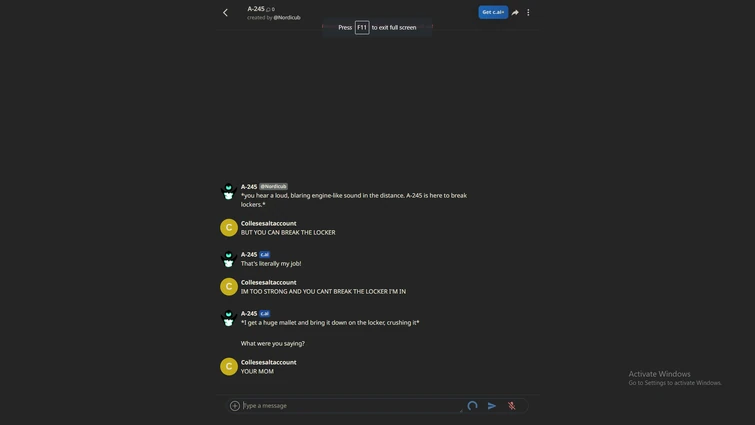Focus the 'Type a message' input field

pos(351,406)
